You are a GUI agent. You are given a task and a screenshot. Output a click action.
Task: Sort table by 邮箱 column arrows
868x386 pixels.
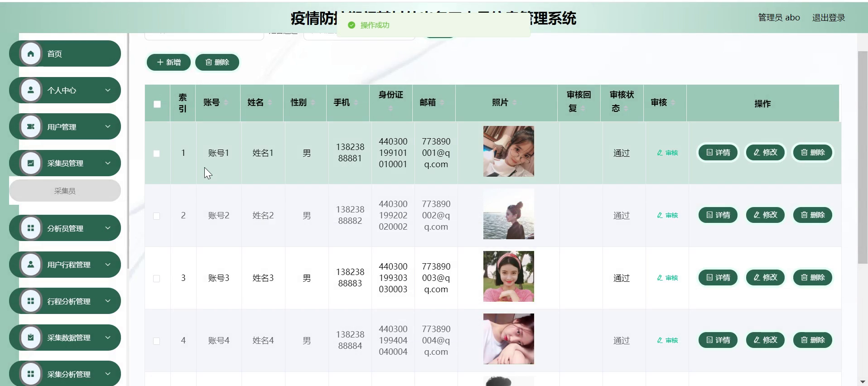tap(442, 103)
